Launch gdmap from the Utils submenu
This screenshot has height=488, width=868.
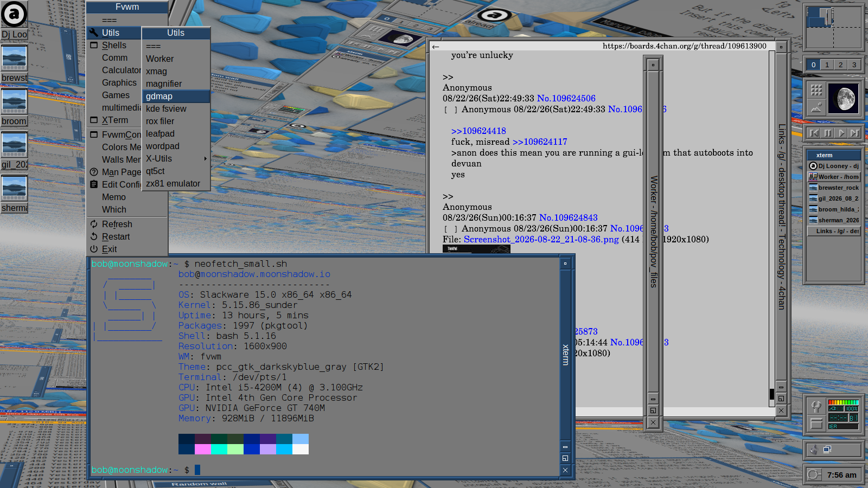click(x=176, y=96)
